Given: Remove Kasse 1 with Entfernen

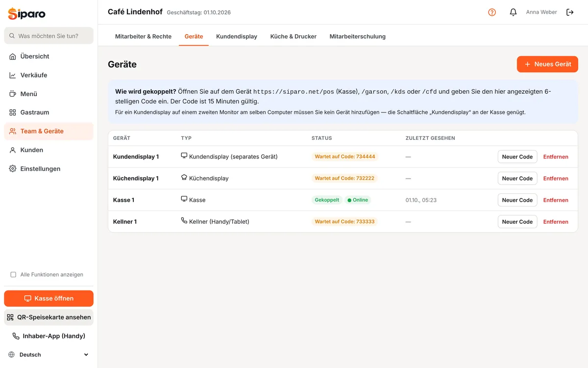Looking at the screenshot, I should [556, 200].
